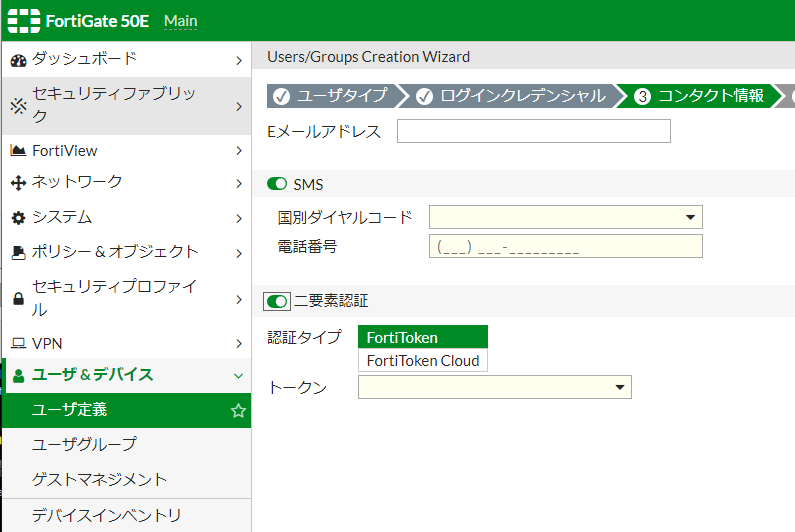Open ユーザ定義 submenu item

[x=127, y=410]
